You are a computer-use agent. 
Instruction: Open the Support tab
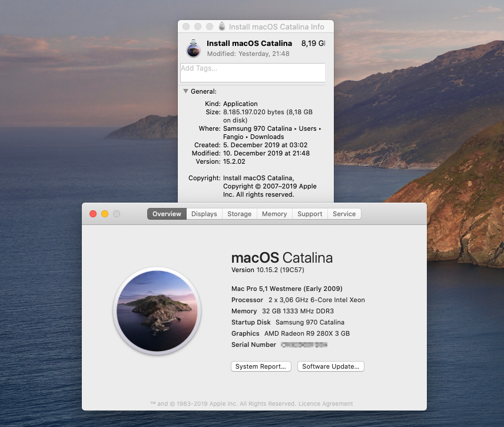pyautogui.click(x=310, y=214)
